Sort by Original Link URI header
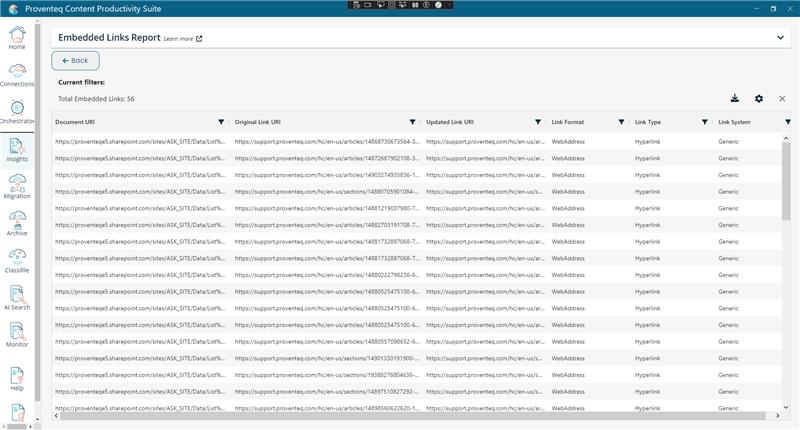The image size is (800, 430). coord(258,122)
